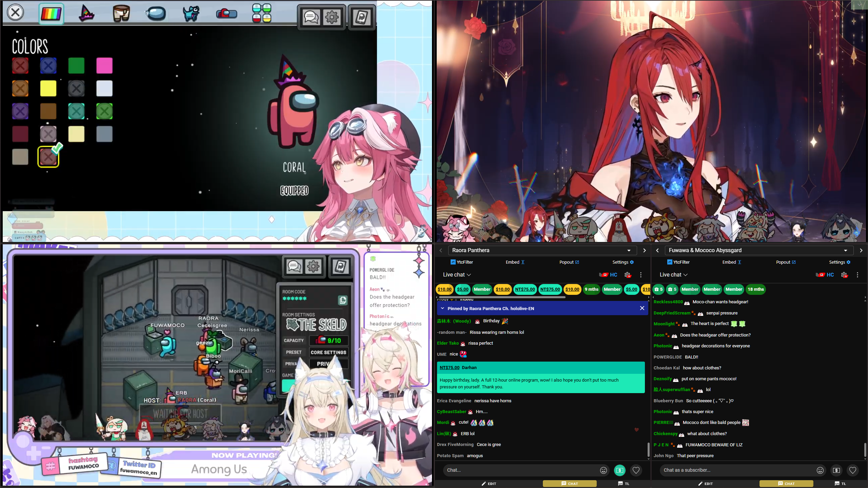The height and width of the screenshot is (488, 868).
Task: Click heart reaction icon in Fuwawa chat
Action: (852, 470)
